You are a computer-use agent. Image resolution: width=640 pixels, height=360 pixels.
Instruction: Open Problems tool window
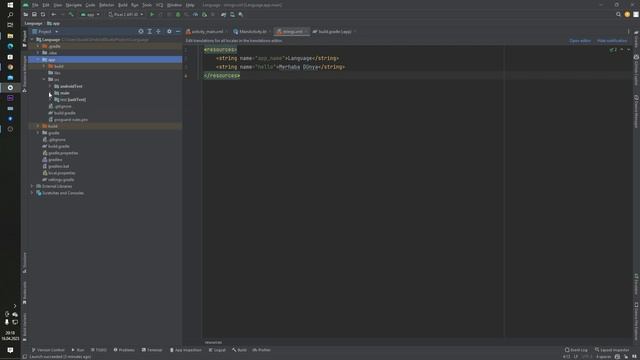click(x=124, y=350)
